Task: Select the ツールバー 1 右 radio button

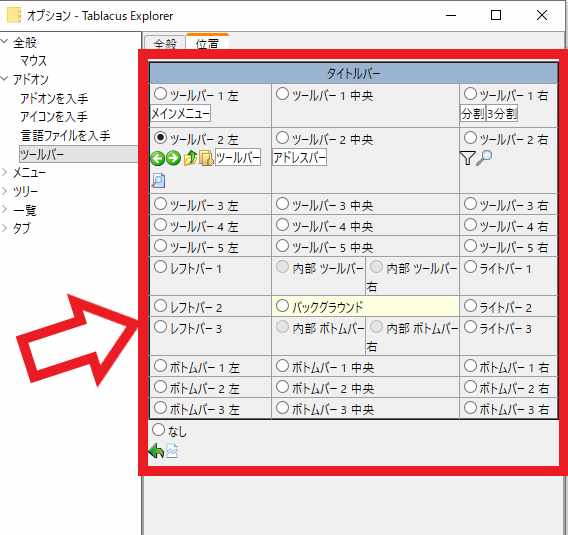Action: coord(470,94)
